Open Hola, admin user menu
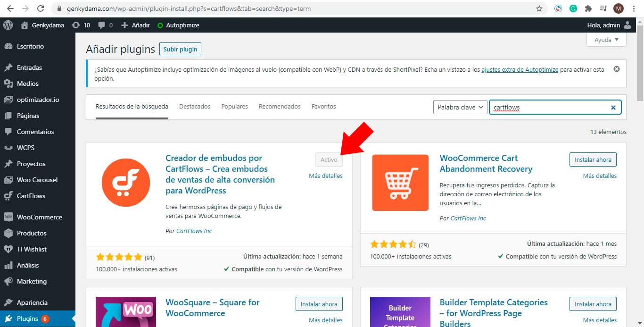The width and height of the screenshot is (644, 327). coord(609,25)
